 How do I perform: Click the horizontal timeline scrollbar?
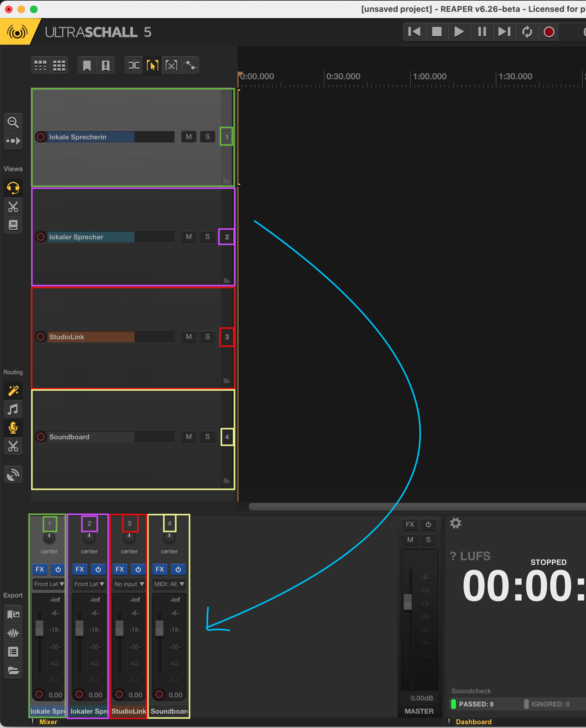coord(417,506)
